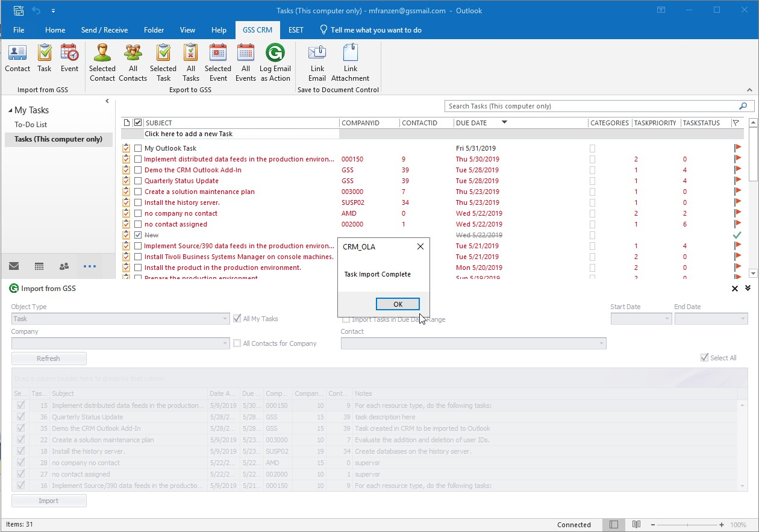759x532 pixels.
Task: Toggle Import Tasks in Due Date Range checkbox
Action: 346,319
